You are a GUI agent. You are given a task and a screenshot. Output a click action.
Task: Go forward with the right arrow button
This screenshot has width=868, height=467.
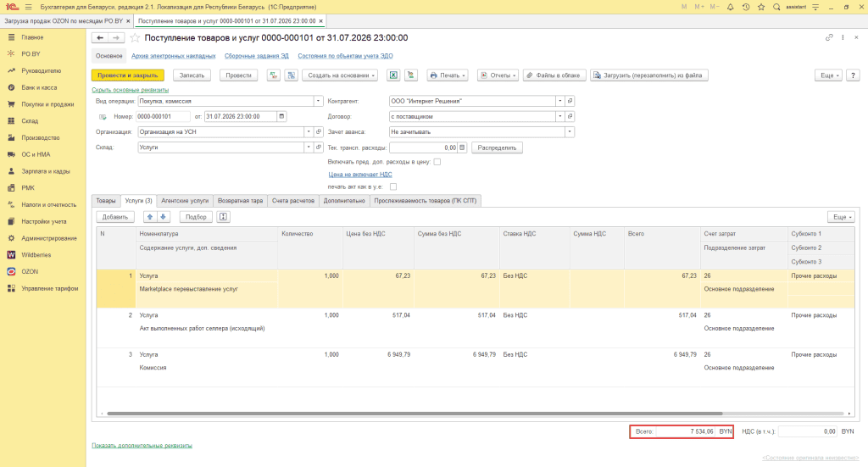pyautogui.click(x=115, y=37)
